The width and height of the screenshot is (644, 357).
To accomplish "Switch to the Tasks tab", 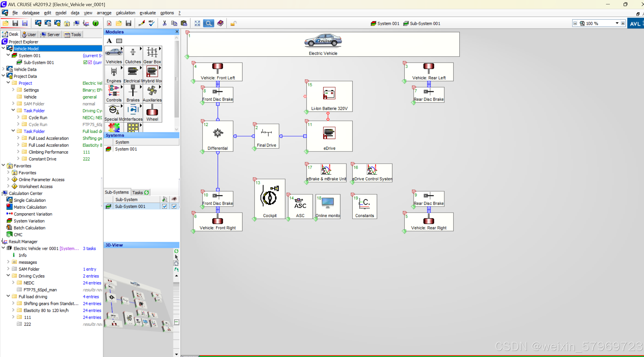I will 140,192.
